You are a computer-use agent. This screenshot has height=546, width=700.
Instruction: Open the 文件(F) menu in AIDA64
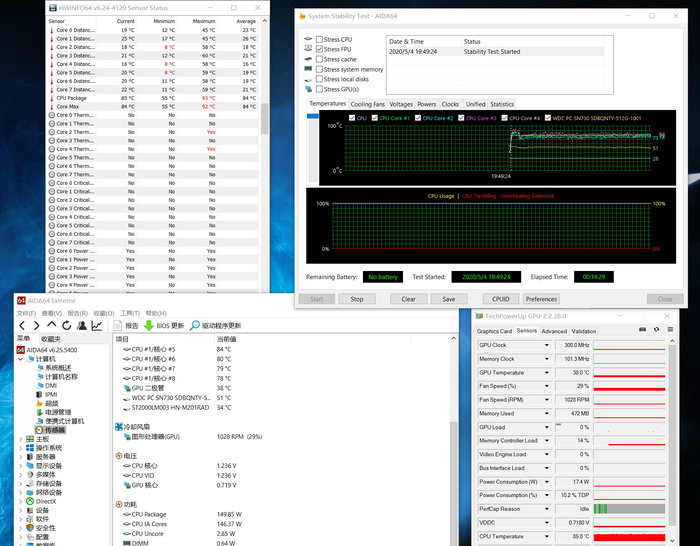(x=26, y=313)
